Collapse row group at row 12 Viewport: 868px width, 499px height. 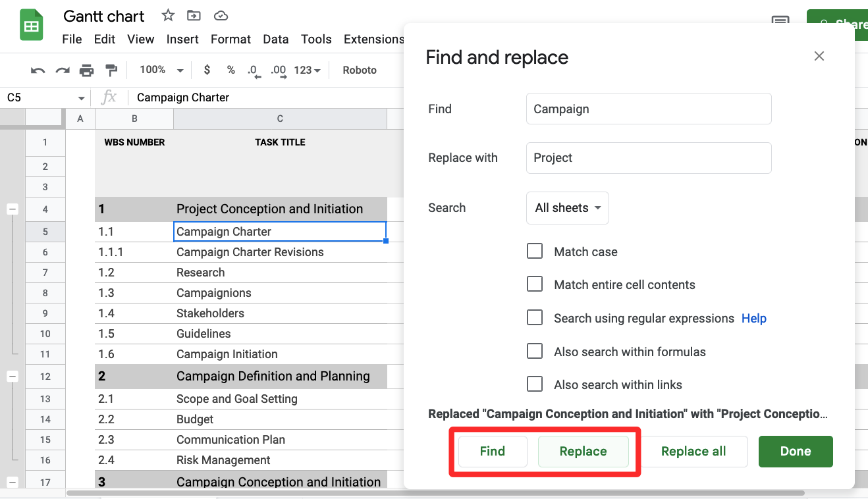point(13,377)
